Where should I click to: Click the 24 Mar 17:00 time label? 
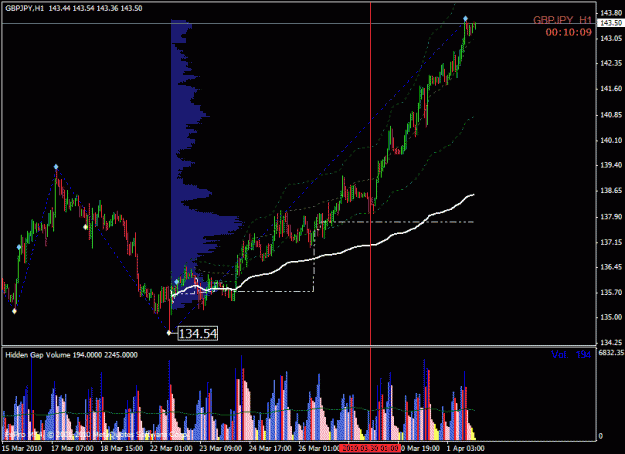coord(270,448)
